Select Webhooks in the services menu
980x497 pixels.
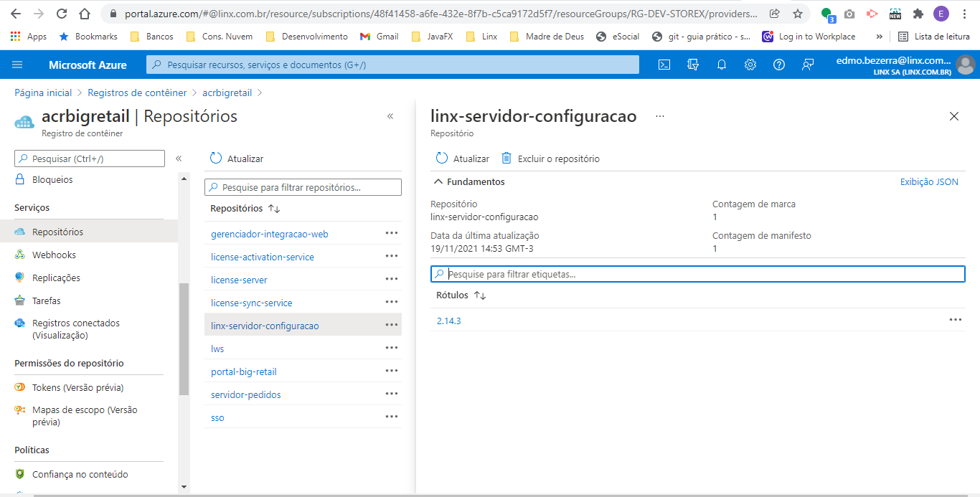point(54,255)
